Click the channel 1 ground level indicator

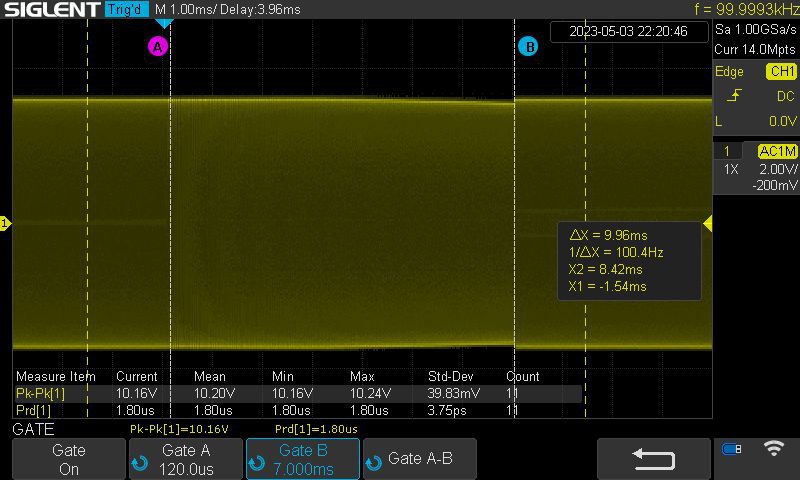pos(5,223)
